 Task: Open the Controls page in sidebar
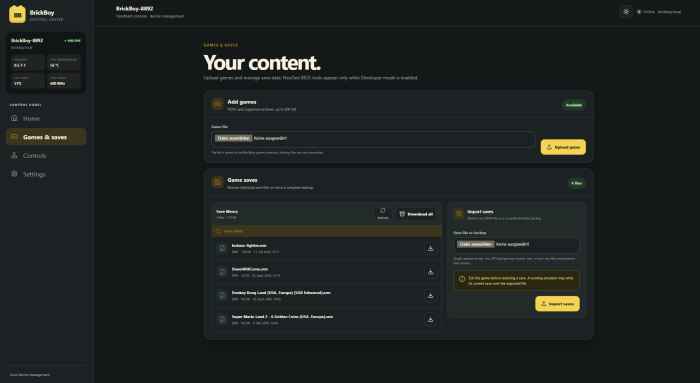click(46, 155)
